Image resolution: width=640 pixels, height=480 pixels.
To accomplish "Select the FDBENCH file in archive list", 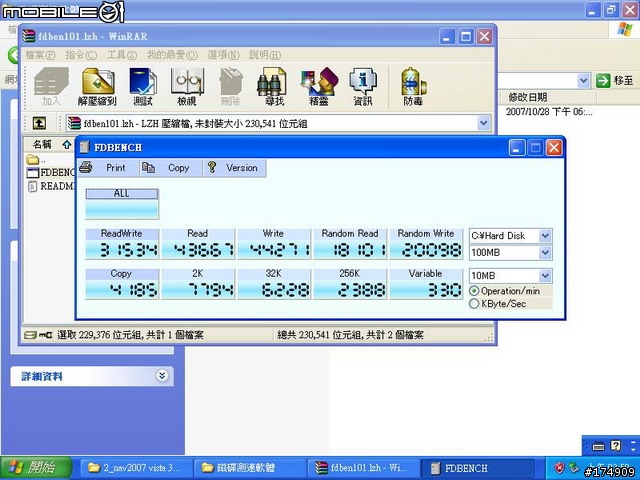I will point(51,172).
